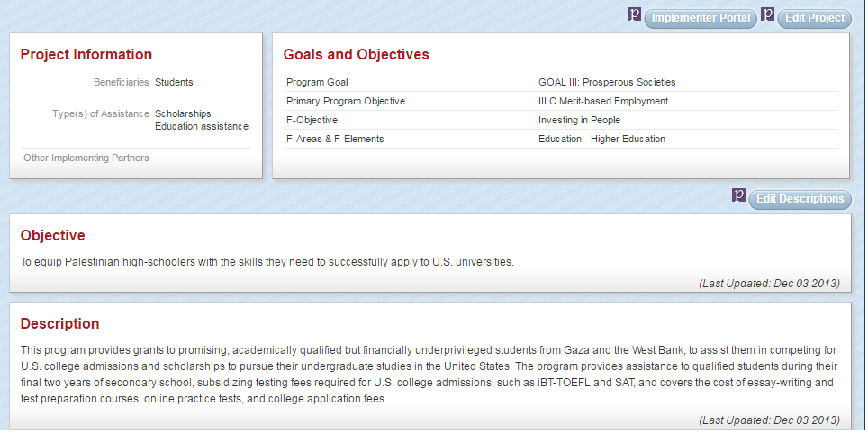Select the Program Goal row label

(x=317, y=82)
